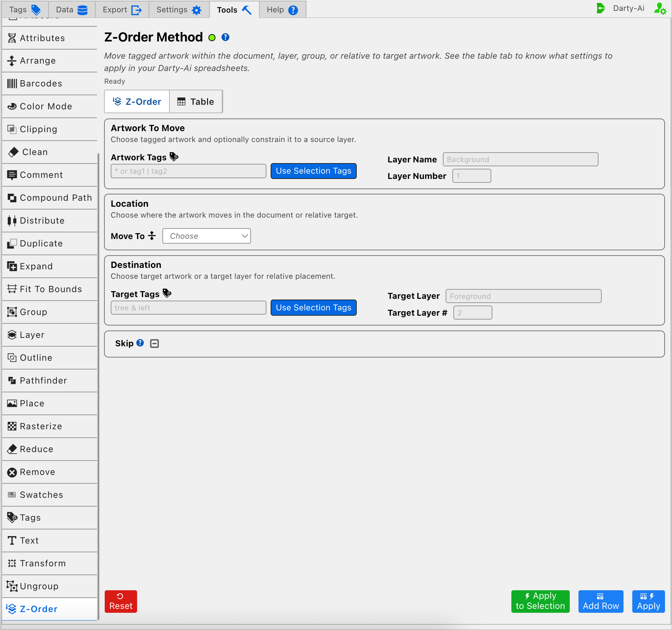Click the Skip help question icon
The height and width of the screenshot is (630, 672).
140,343
